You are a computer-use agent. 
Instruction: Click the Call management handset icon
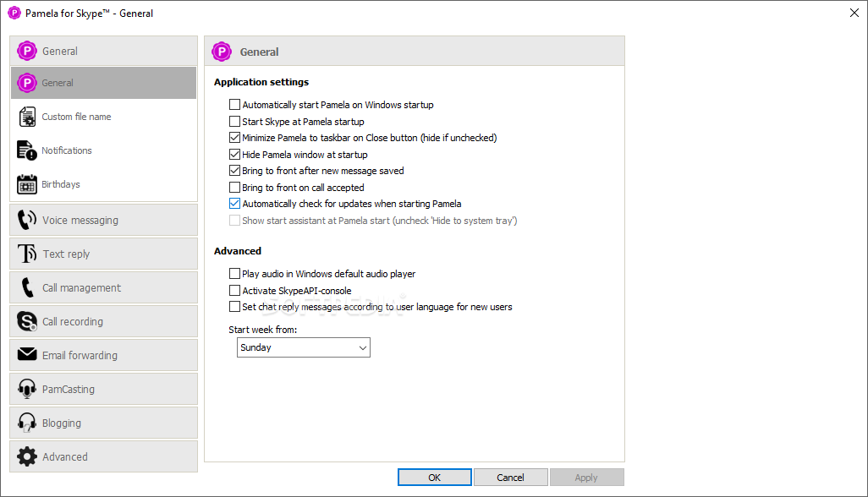pyautogui.click(x=26, y=287)
